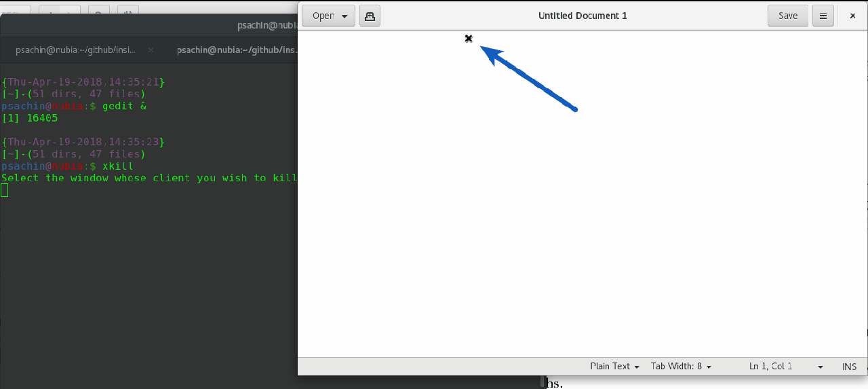Create a new document using the toolbar icon
868x389 pixels.
(x=370, y=16)
